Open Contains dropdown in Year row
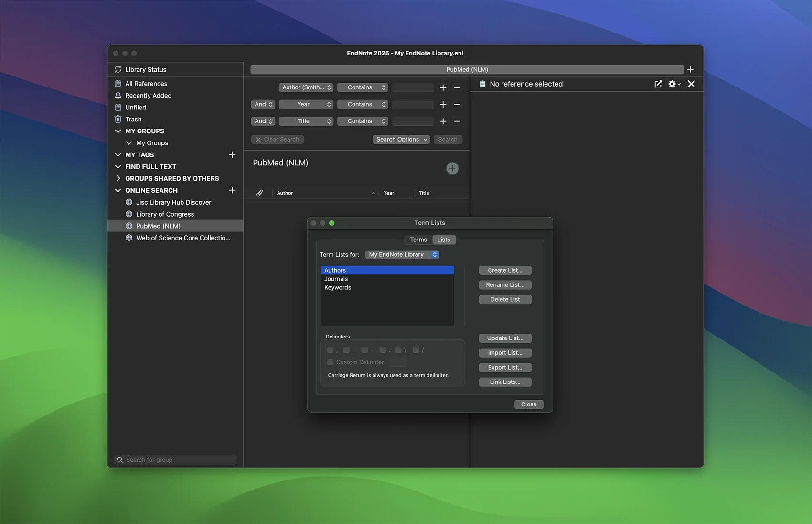 coord(363,104)
